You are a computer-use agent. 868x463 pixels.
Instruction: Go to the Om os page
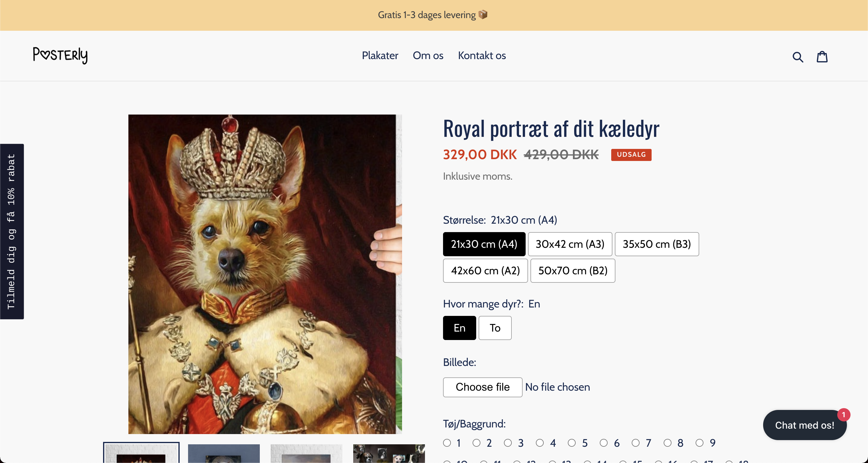428,55
